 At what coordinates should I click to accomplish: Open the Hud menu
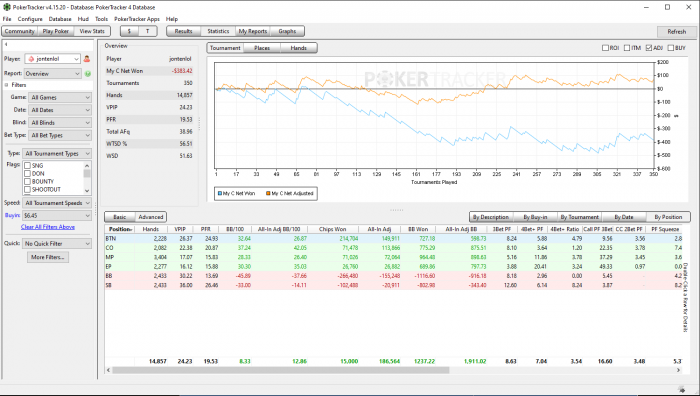(x=83, y=19)
